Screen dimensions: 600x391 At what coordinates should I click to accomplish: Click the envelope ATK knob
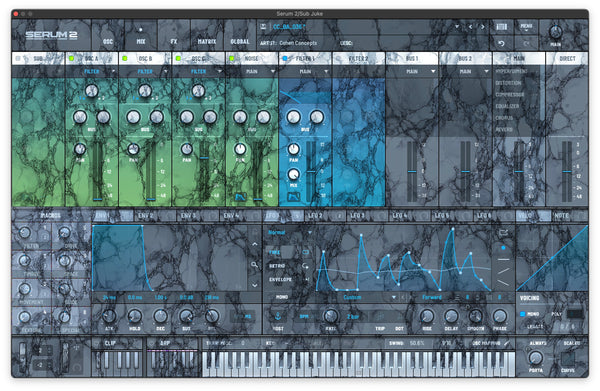[109, 316]
